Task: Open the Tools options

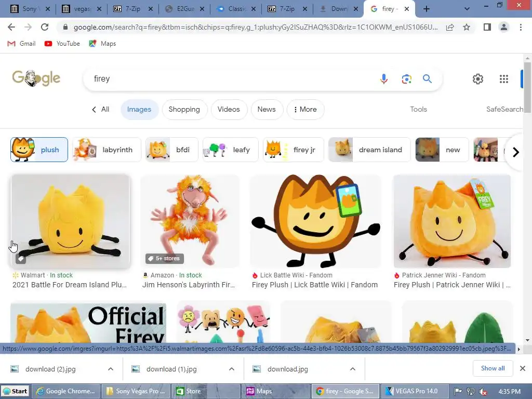Action: point(418,109)
